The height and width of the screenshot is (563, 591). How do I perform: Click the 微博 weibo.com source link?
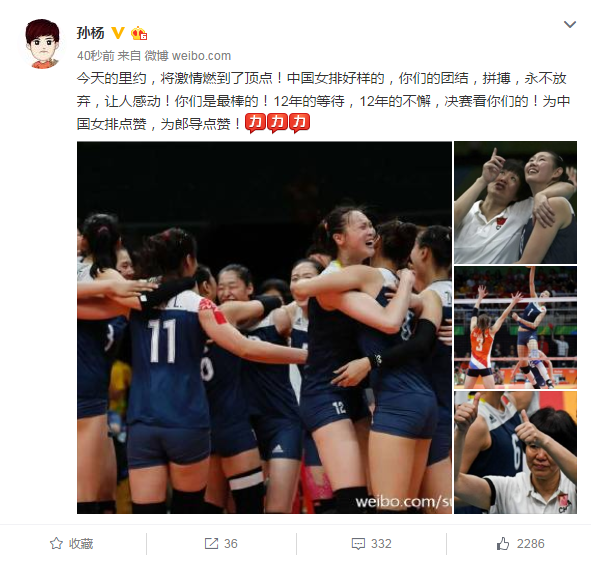tap(188, 56)
